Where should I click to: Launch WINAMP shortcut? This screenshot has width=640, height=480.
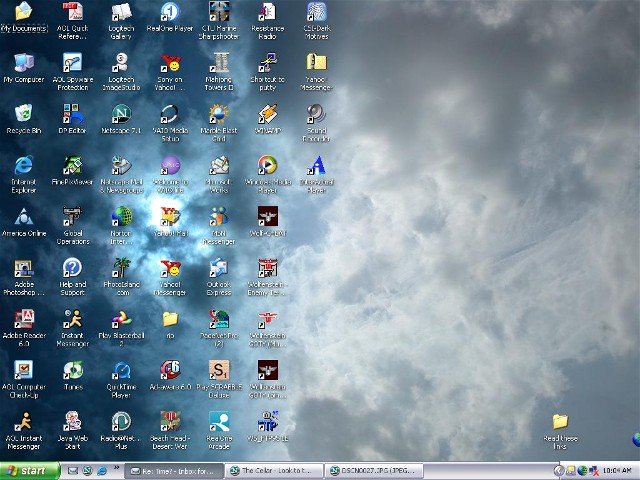[267, 113]
